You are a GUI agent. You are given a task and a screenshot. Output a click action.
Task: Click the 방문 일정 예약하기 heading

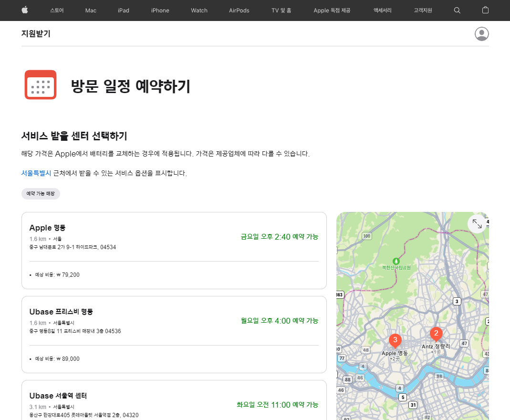tap(130, 86)
